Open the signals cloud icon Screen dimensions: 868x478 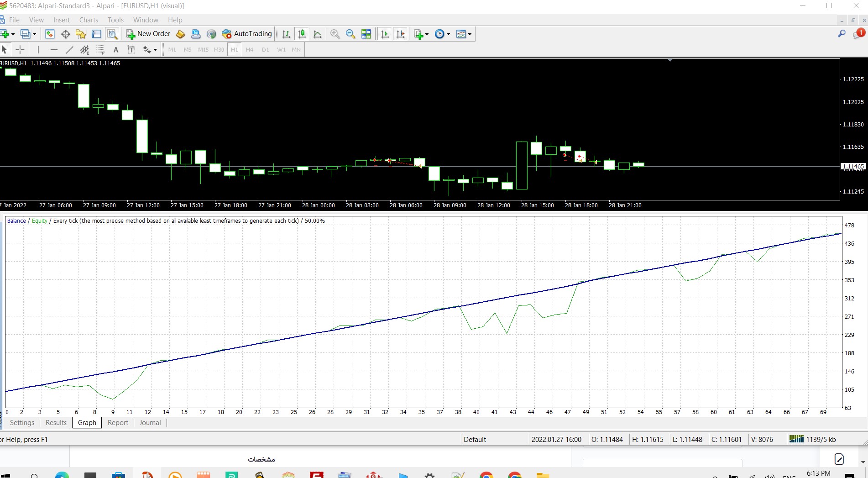point(196,34)
